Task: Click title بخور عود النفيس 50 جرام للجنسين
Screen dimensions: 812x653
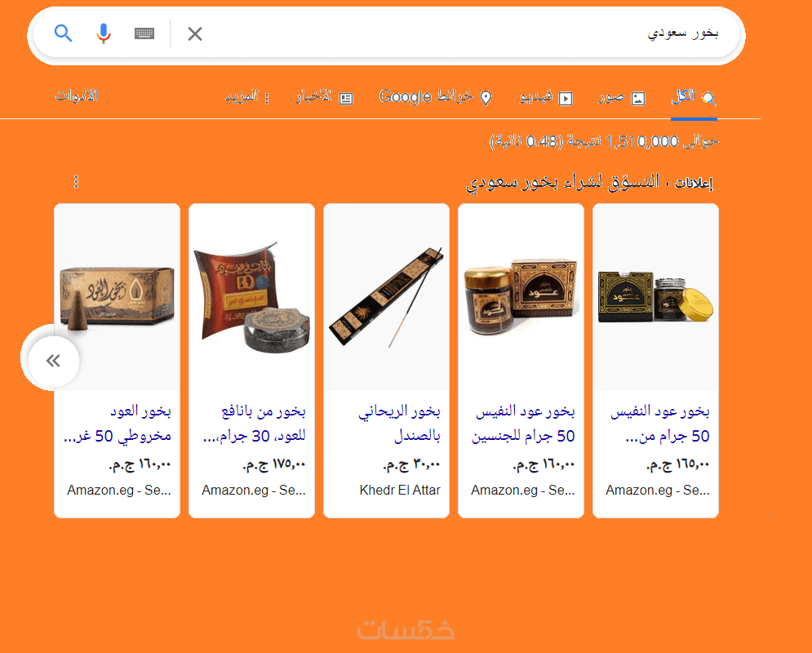Action: point(523,424)
